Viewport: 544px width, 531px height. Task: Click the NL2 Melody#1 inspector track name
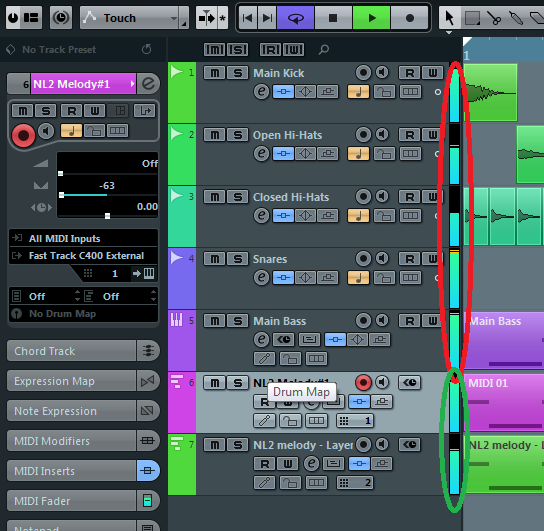coord(83,84)
